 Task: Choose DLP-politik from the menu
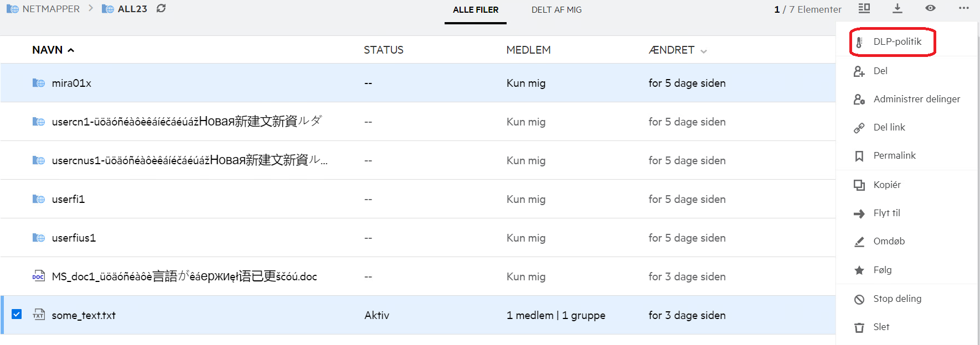click(x=897, y=41)
